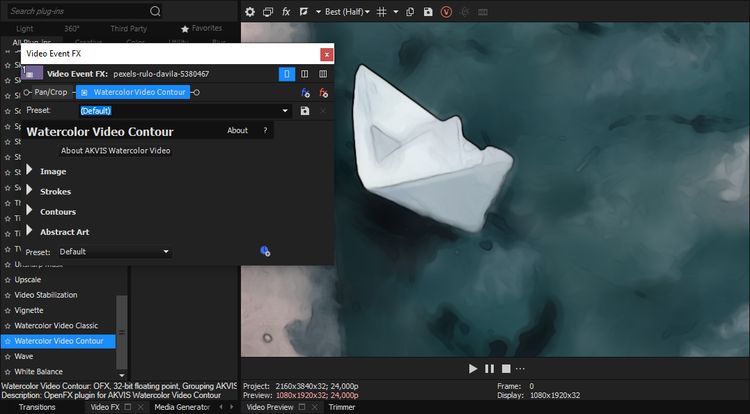Viewport: 750px width, 414px height.
Task: Open Video Preview properties gear icon
Action: (x=250, y=12)
